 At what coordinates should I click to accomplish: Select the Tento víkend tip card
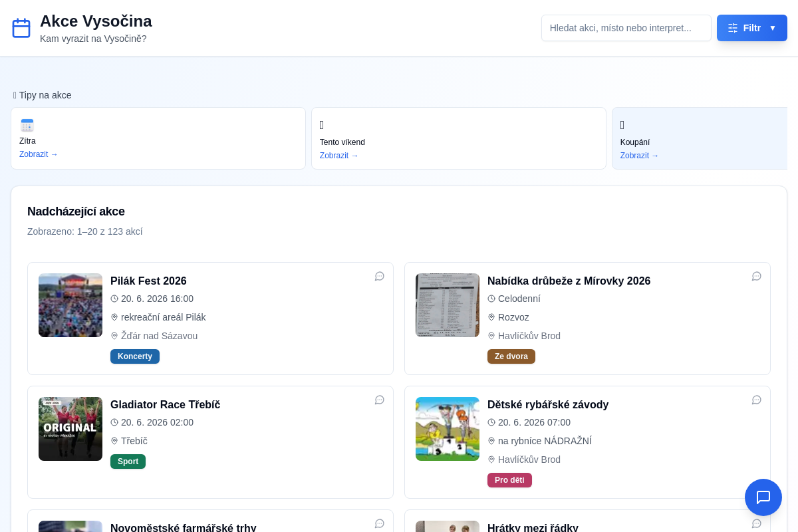coord(459,138)
